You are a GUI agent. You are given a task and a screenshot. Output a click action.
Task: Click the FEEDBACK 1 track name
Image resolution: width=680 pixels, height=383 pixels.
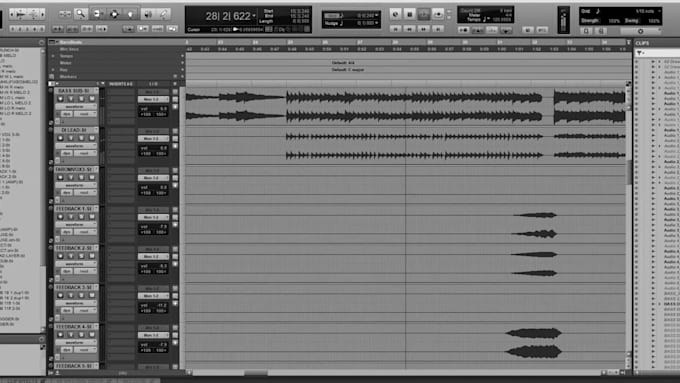point(74,209)
